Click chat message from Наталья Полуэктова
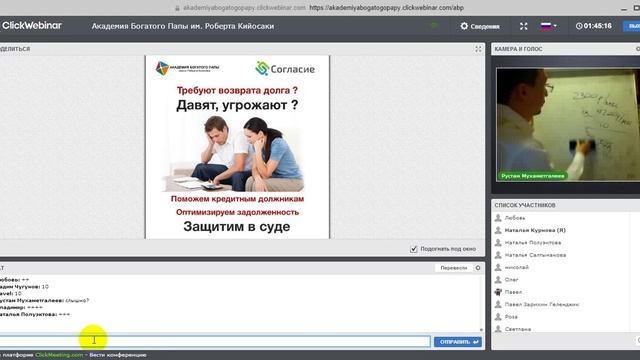This screenshot has height=360, width=640. (x=35, y=314)
